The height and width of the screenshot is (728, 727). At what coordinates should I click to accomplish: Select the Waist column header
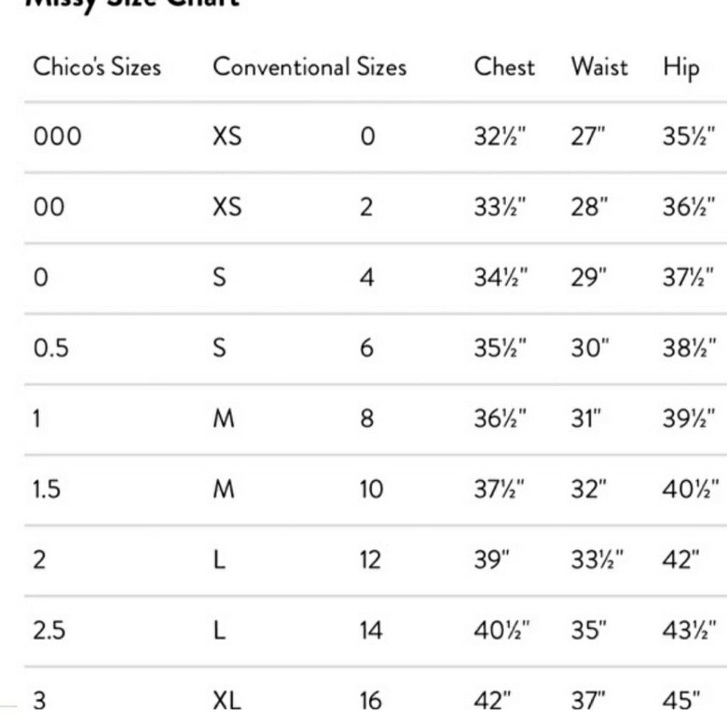(599, 67)
